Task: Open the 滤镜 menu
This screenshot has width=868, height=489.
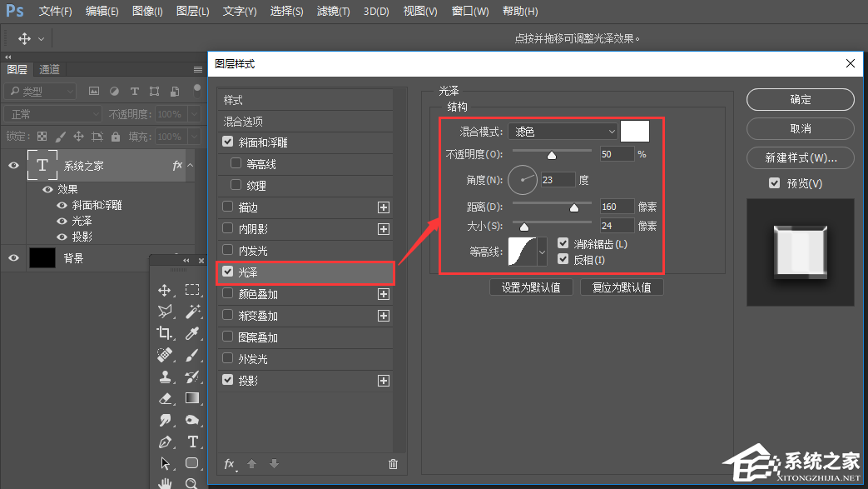Action: coord(333,12)
